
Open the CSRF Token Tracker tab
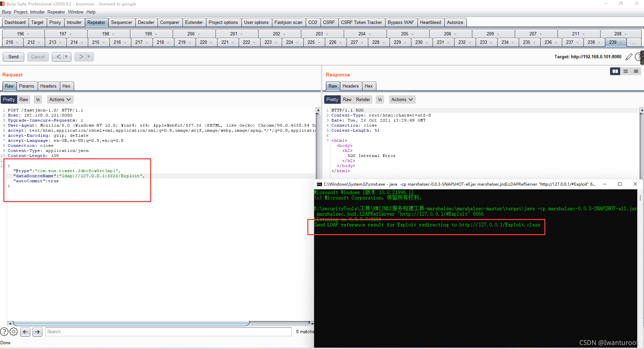point(362,23)
